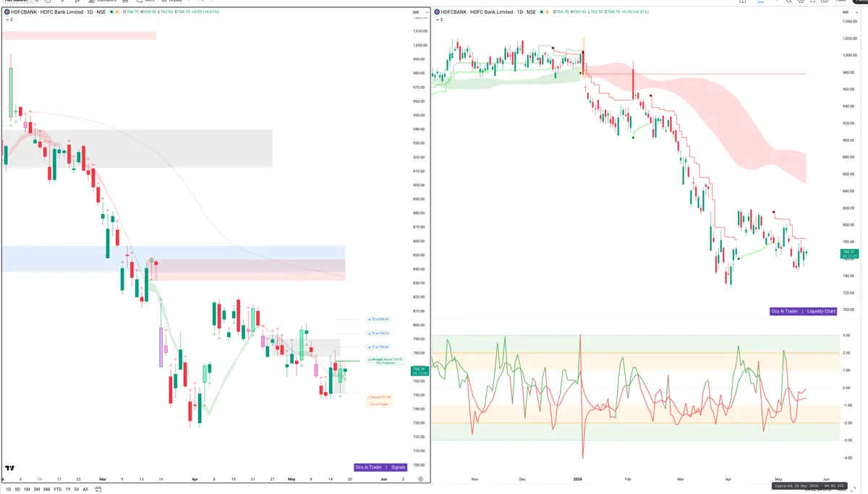Open the Go to date calendar icon

coord(97,489)
